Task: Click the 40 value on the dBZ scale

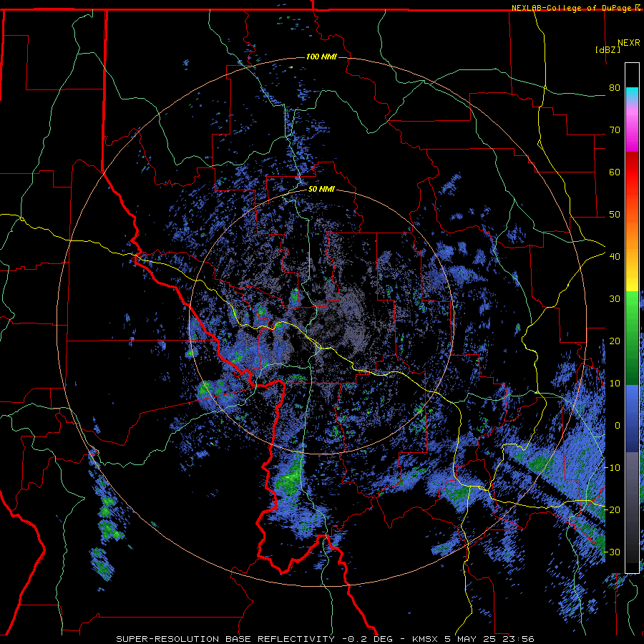Action: coord(615,257)
